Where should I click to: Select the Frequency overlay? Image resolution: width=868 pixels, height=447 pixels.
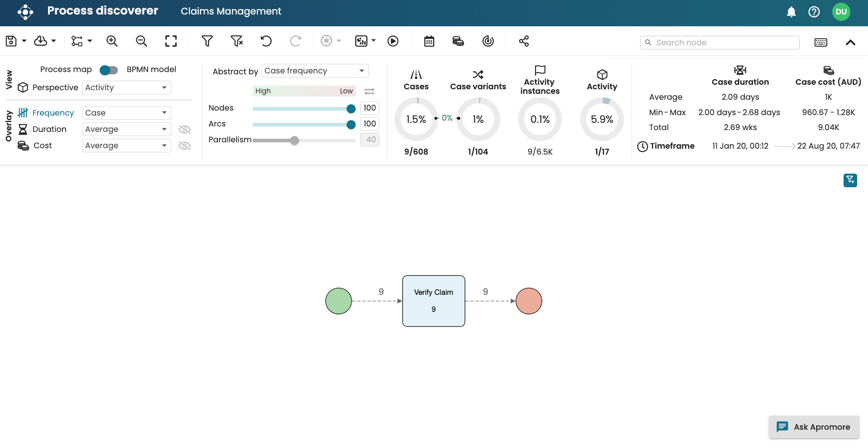click(53, 113)
